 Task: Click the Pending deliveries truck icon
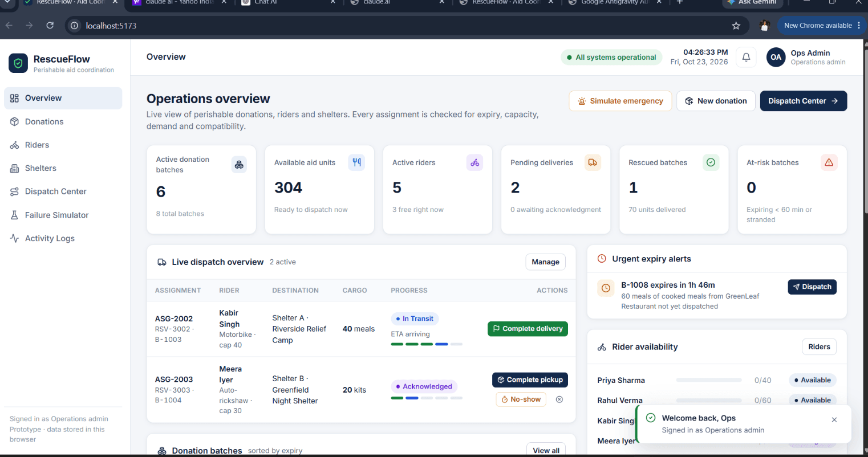point(593,162)
